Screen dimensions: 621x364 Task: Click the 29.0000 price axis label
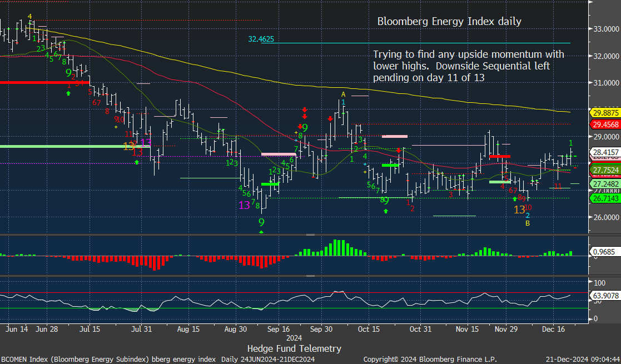tap(606, 137)
